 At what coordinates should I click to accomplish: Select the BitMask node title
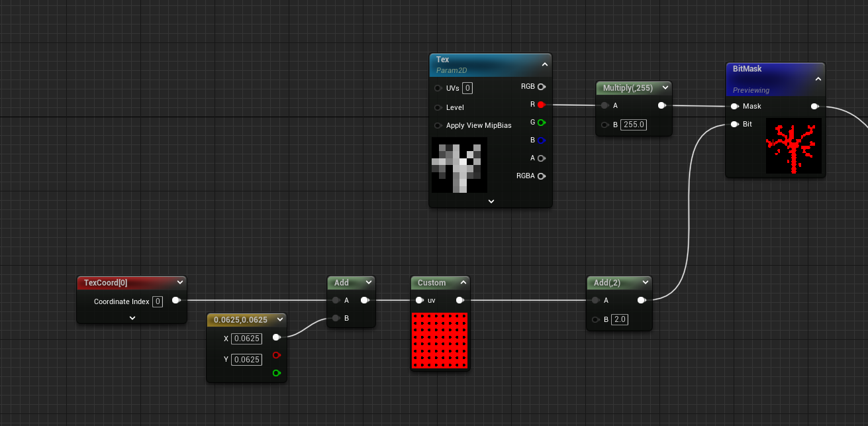coord(747,69)
